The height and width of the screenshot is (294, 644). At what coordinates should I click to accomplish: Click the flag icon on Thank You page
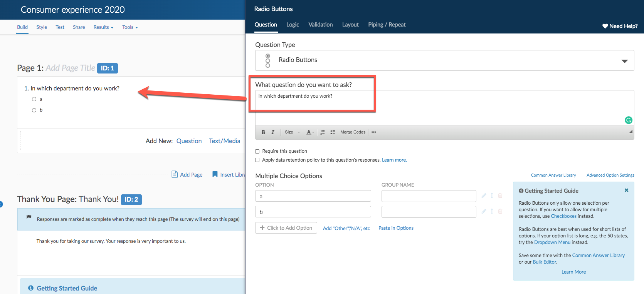pos(29,217)
